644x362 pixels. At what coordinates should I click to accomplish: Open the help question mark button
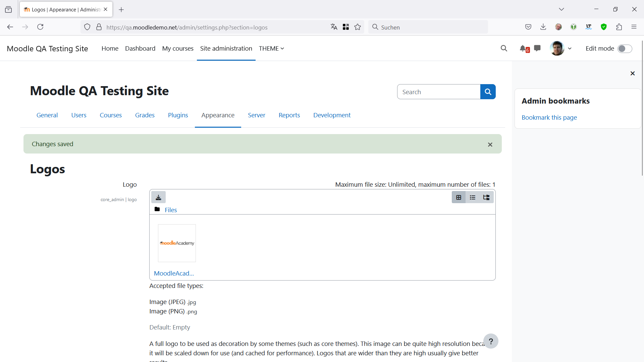[x=491, y=341]
